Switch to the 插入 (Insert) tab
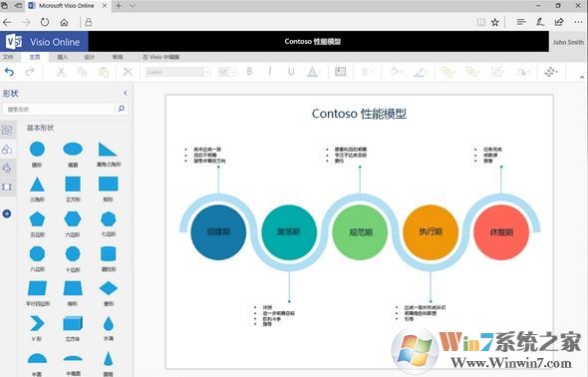 click(x=62, y=57)
